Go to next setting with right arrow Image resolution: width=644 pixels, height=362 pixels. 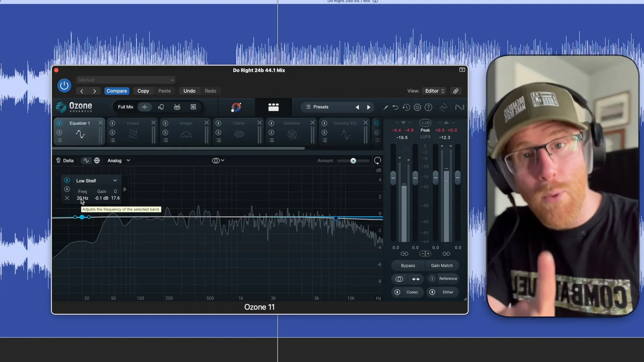click(95, 91)
